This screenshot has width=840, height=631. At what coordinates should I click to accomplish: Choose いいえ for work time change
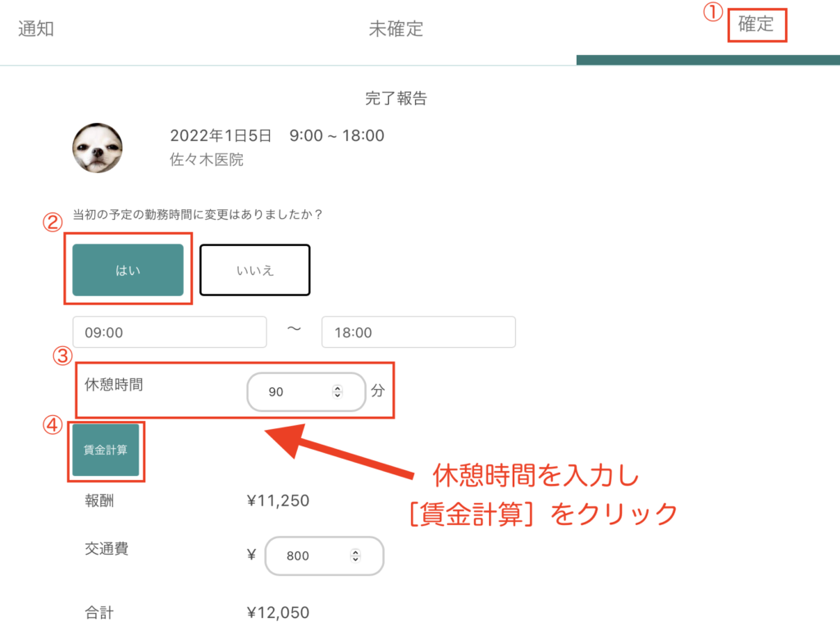[x=255, y=270]
